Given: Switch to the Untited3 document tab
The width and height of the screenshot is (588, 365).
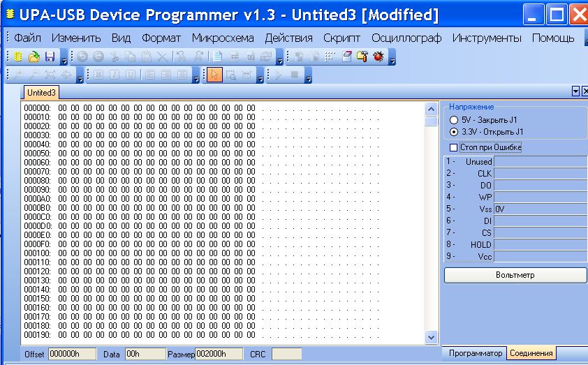Looking at the screenshot, I should coord(41,93).
